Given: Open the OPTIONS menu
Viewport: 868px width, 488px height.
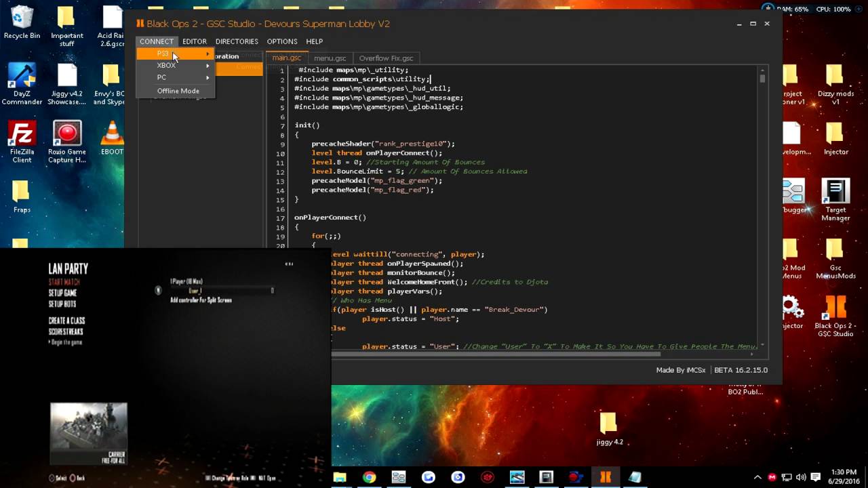Looking at the screenshot, I should pyautogui.click(x=282, y=41).
